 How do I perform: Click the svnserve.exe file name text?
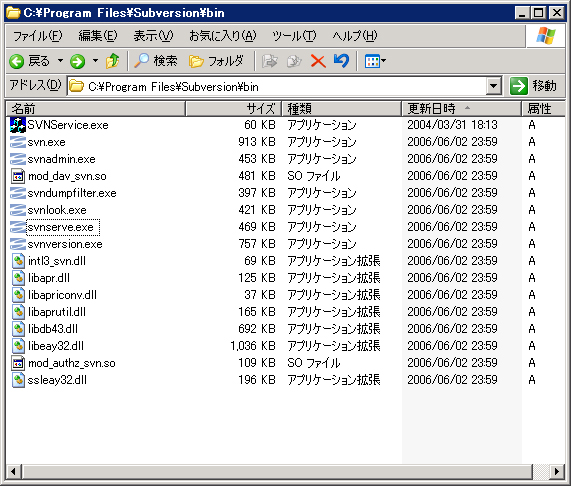tap(60, 227)
